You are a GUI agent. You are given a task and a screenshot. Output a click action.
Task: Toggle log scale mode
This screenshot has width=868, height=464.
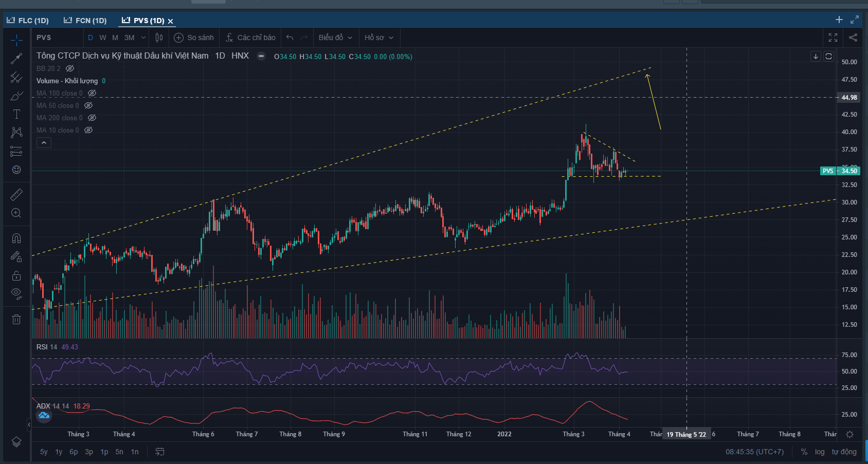pyautogui.click(x=820, y=452)
